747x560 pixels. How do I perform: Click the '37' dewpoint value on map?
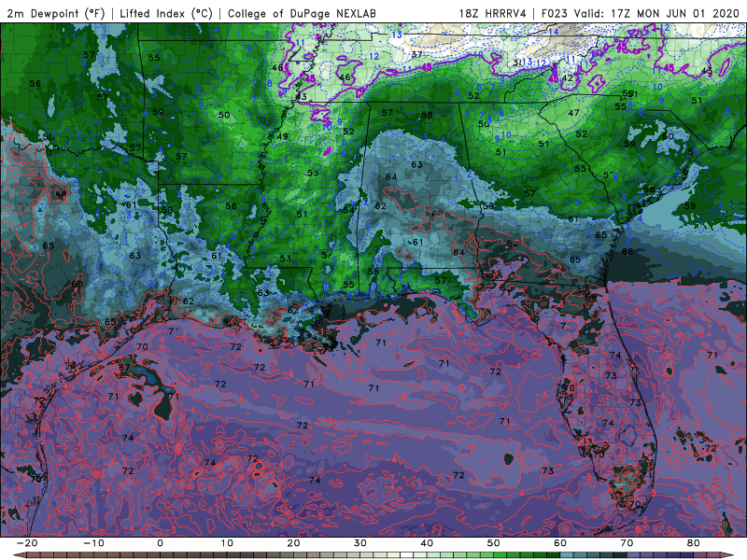tap(416, 54)
